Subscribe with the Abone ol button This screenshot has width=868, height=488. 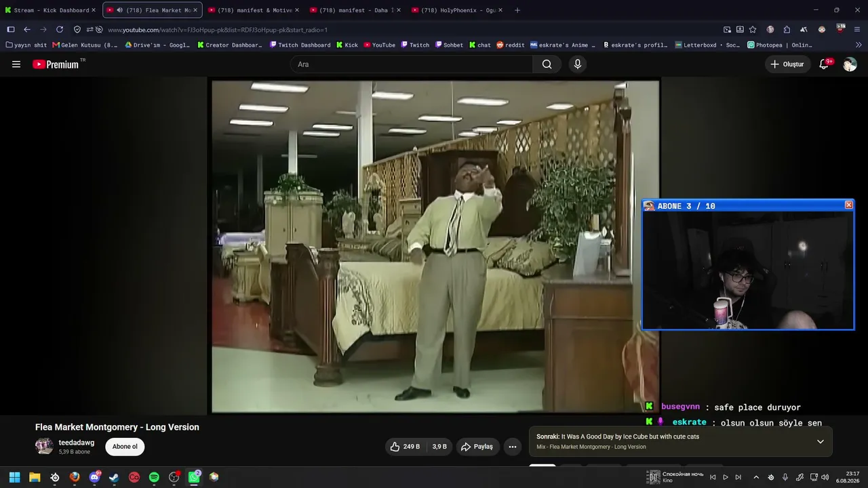125,447
